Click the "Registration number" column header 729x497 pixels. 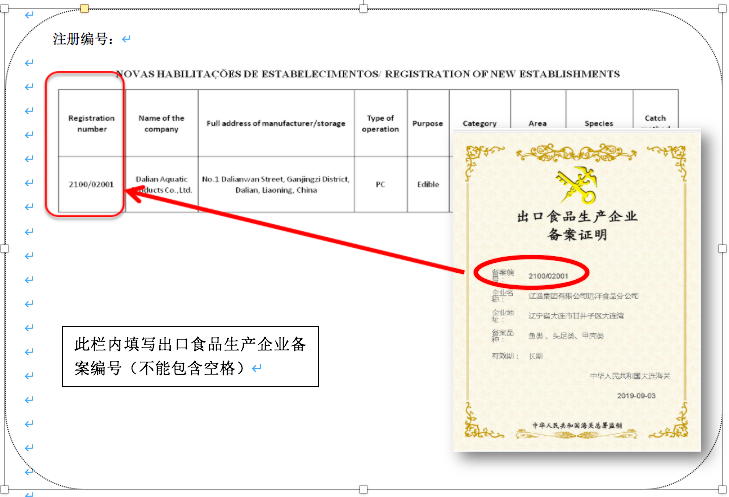tap(91, 123)
